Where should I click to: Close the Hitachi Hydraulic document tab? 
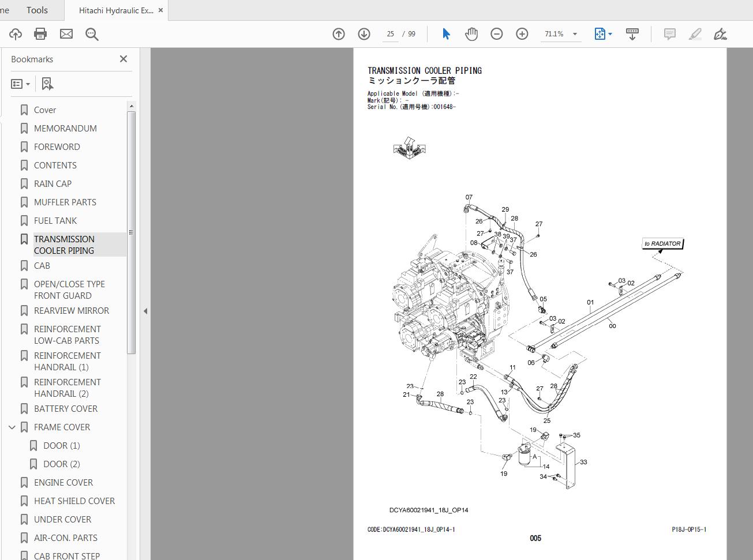coord(160,10)
